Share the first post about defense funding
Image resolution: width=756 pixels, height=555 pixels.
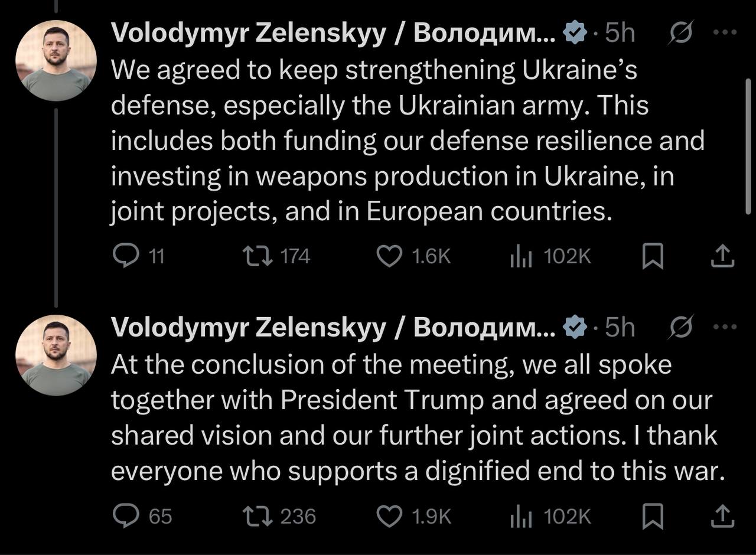[x=722, y=256]
